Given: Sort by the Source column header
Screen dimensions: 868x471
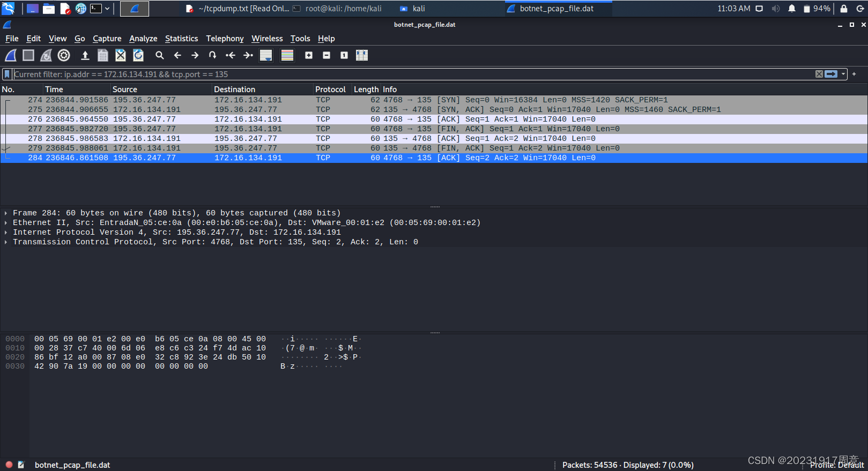Looking at the screenshot, I should coord(161,89).
